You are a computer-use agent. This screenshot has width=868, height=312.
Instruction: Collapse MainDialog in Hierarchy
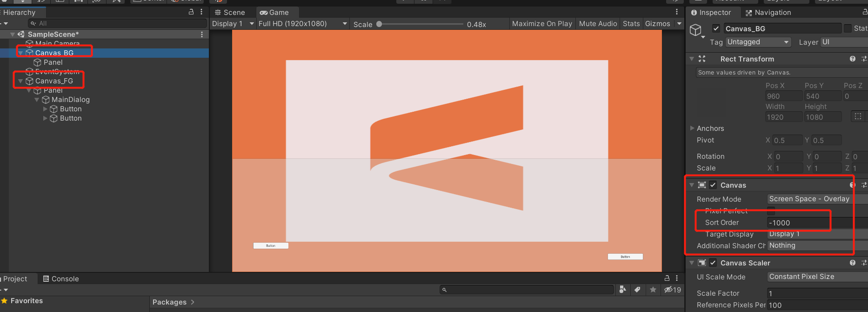pos(37,100)
